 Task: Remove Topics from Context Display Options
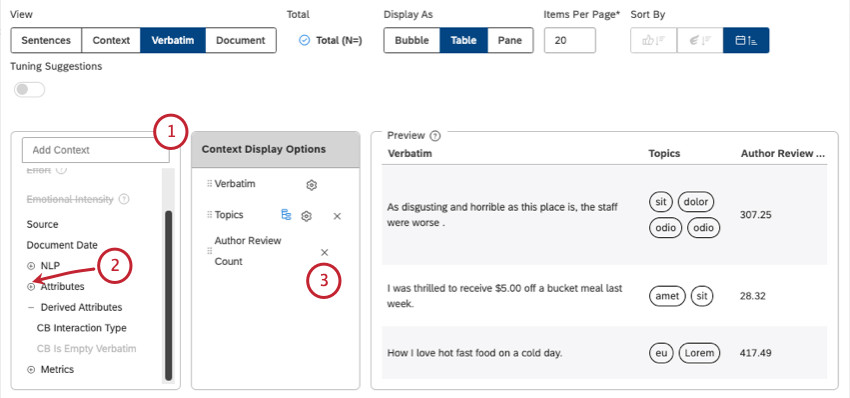[337, 216]
